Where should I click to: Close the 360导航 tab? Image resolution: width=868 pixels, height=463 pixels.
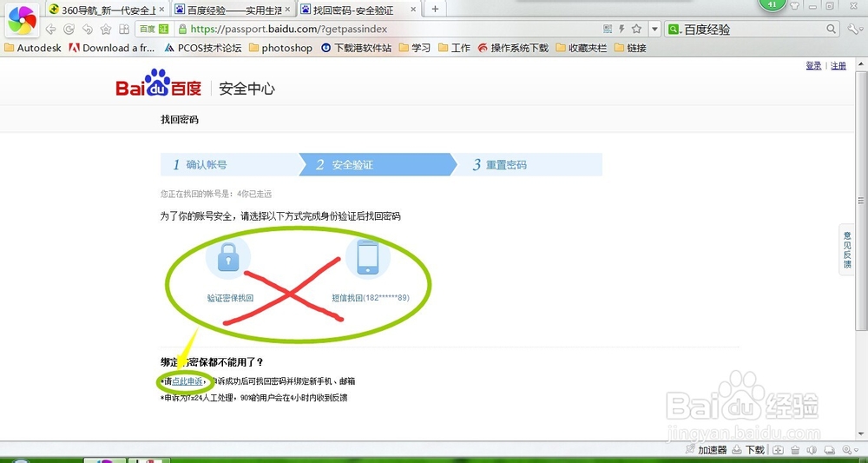pos(161,10)
